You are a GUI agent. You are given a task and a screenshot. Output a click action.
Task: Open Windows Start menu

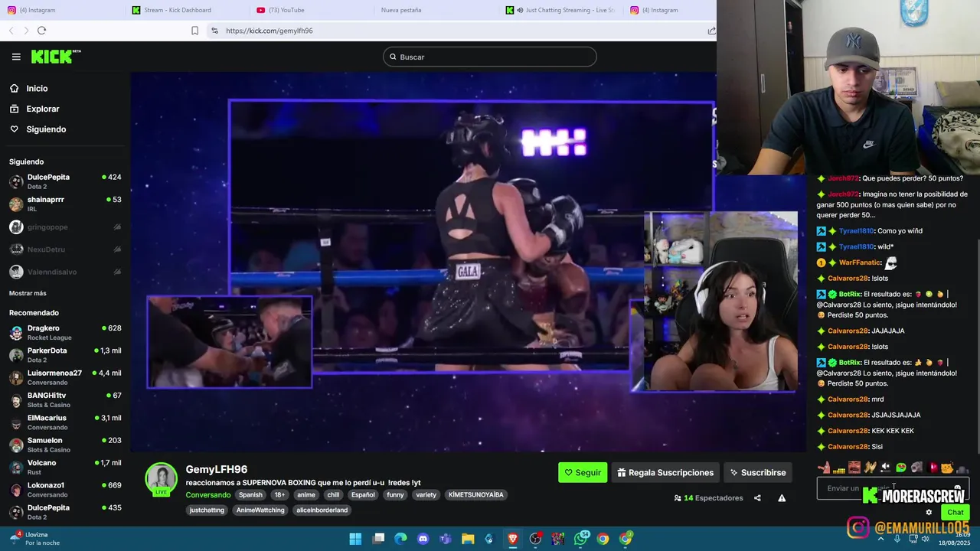click(x=355, y=539)
